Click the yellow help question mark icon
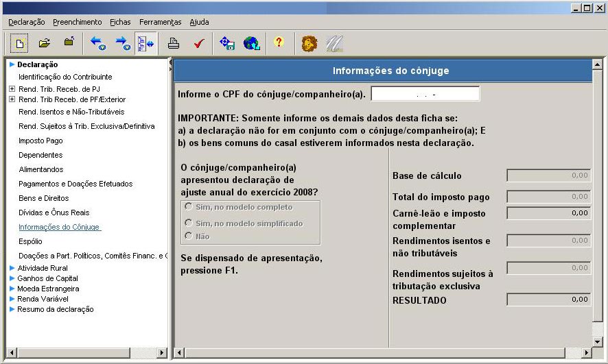The image size is (608, 364). click(x=278, y=43)
